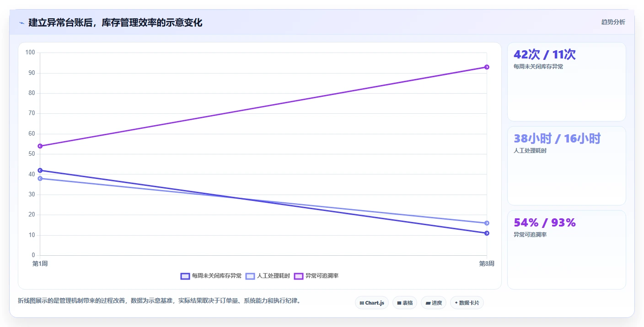
Task: Click the lightning icon beside the chart title
Action: (21, 22)
